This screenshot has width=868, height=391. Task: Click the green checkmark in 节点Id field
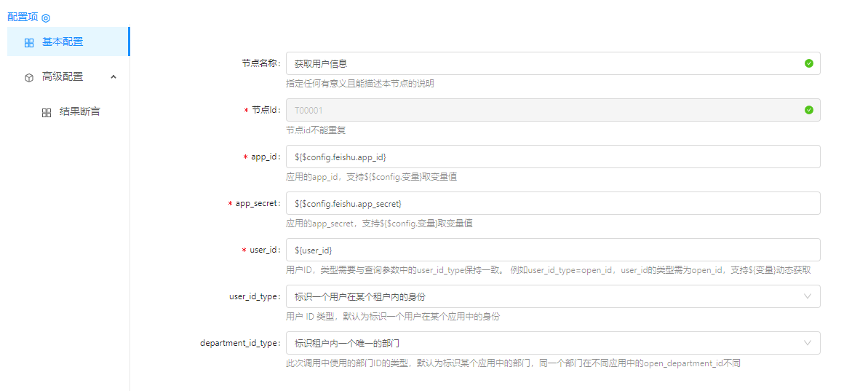pyautogui.click(x=808, y=110)
